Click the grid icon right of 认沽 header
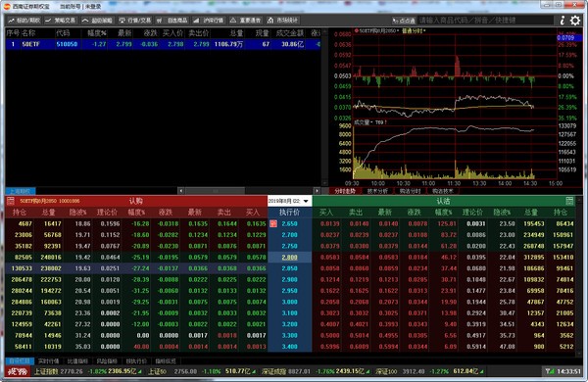 pos(569,201)
